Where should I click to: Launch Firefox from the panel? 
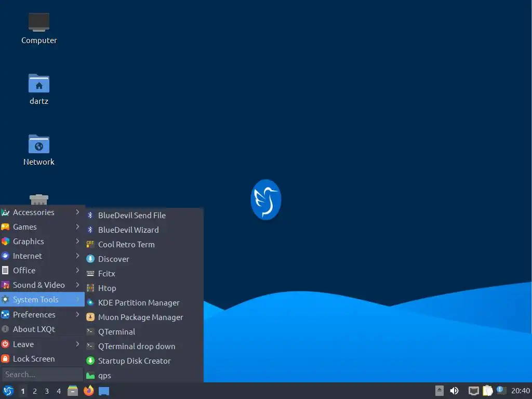88,391
